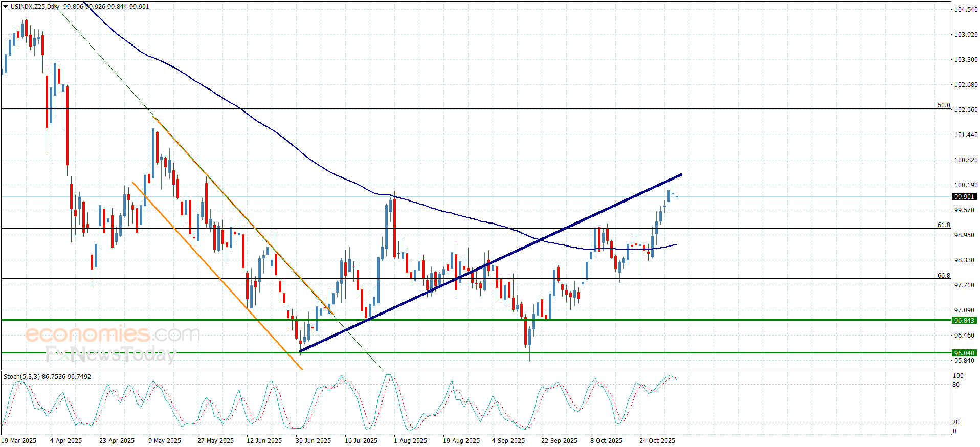Click the economies.com watermark
The height and width of the screenshot is (447, 980).
(x=113, y=334)
